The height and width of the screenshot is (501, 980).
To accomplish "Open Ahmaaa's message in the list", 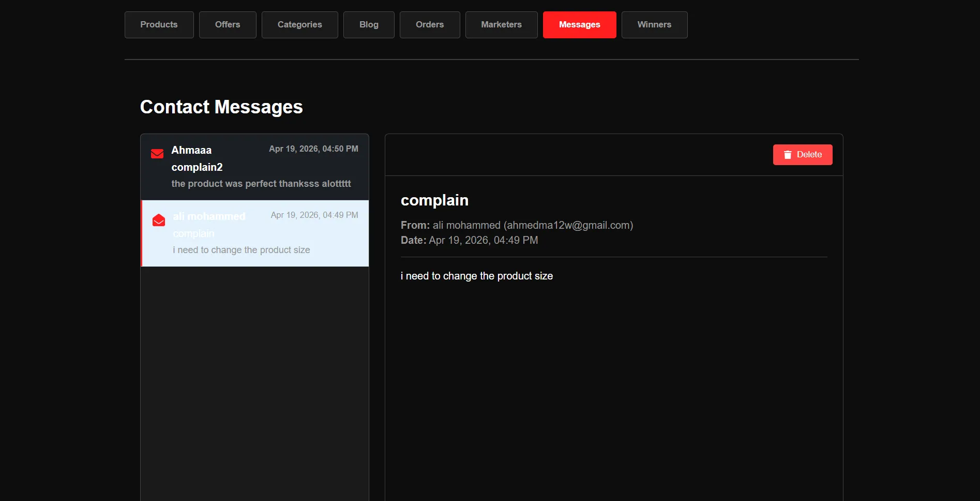I will coord(255,167).
